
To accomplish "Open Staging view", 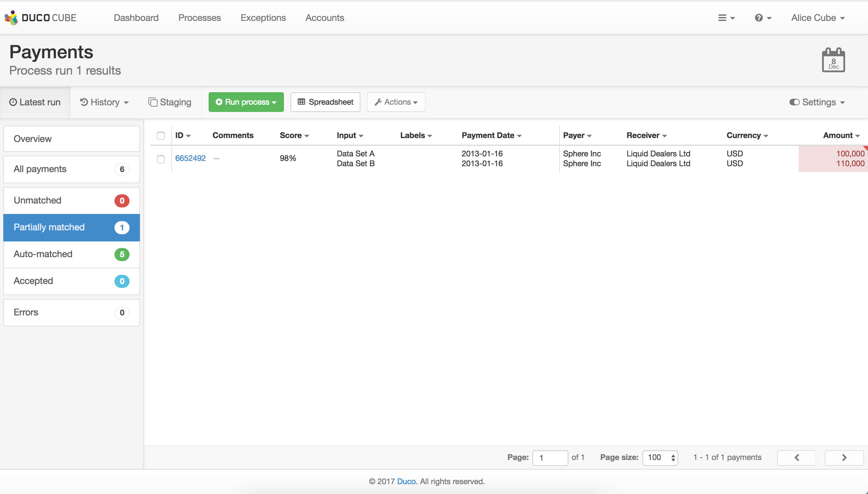I will coord(170,102).
